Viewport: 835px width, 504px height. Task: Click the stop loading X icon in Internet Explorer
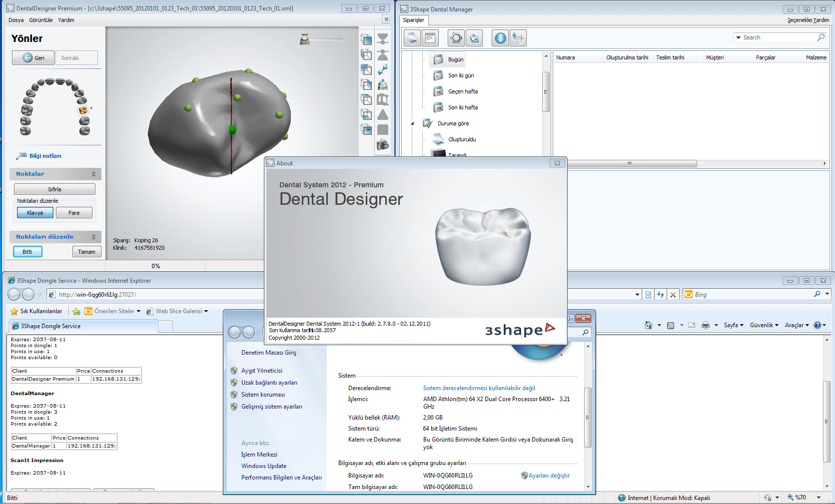click(x=673, y=295)
